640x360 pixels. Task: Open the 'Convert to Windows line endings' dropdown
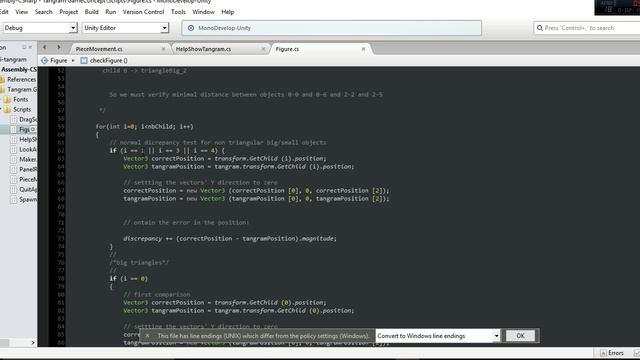438,336
